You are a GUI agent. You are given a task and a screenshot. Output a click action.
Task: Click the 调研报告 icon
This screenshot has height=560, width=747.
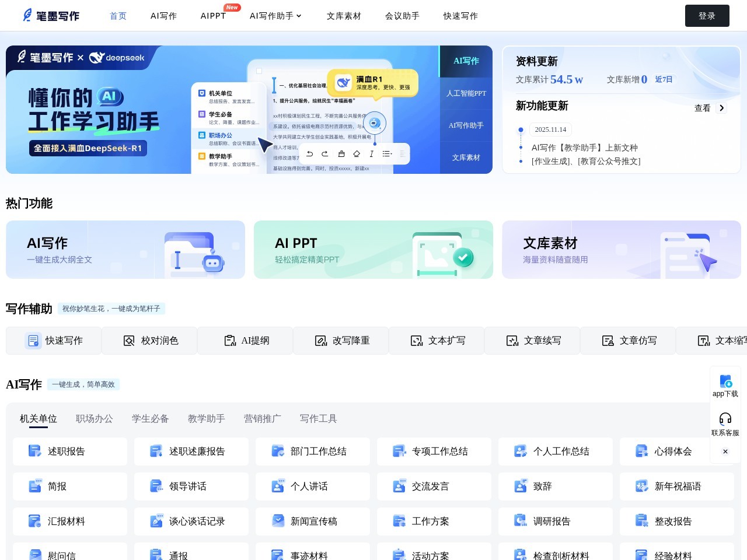click(x=521, y=521)
